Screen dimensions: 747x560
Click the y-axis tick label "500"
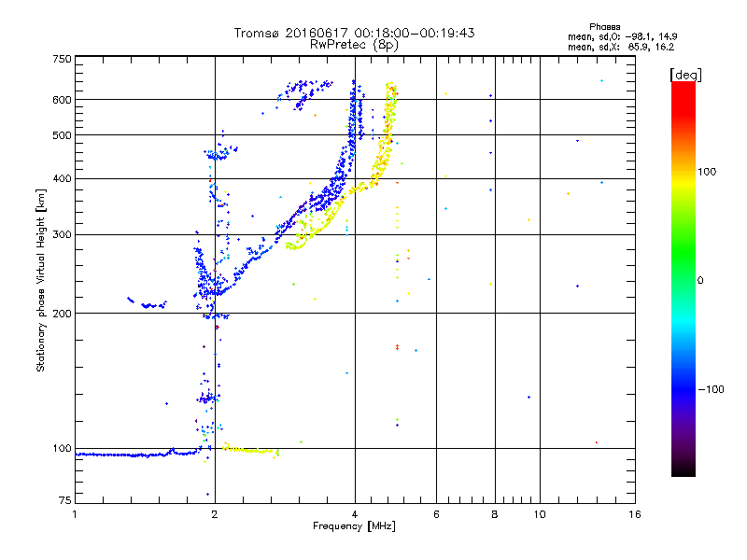point(62,135)
